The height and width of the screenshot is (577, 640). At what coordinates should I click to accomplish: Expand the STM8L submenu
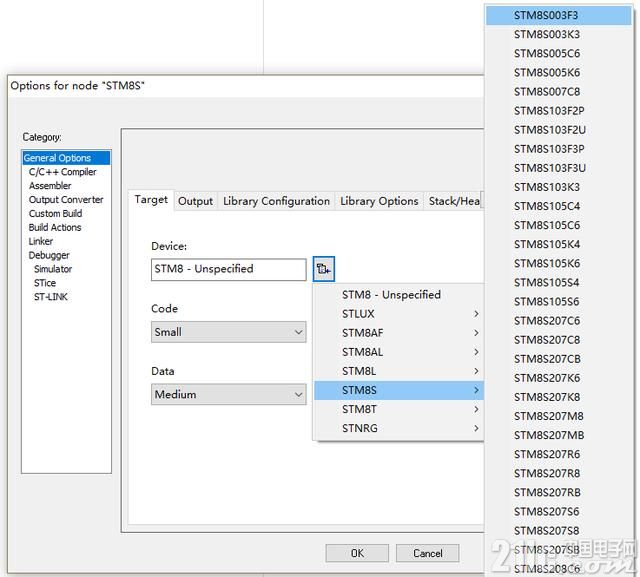click(399, 371)
